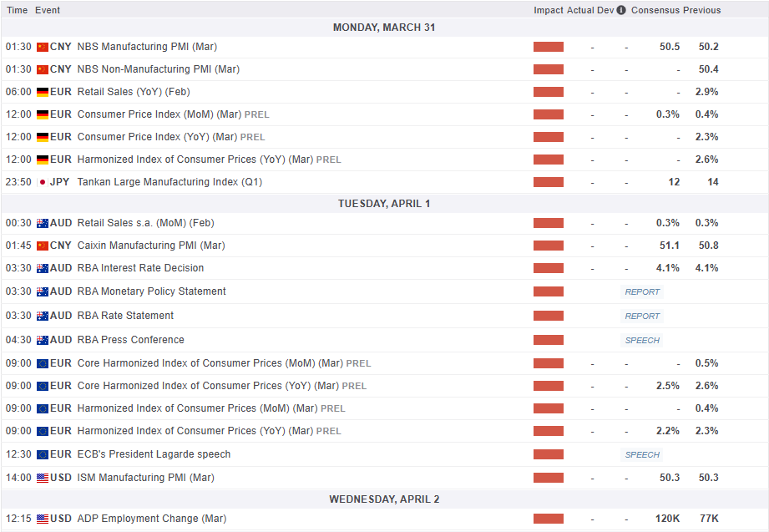Open the RBA Press Conference SPEECH tag
The height and width of the screenshot is (532, 769).
coord(642,340)
